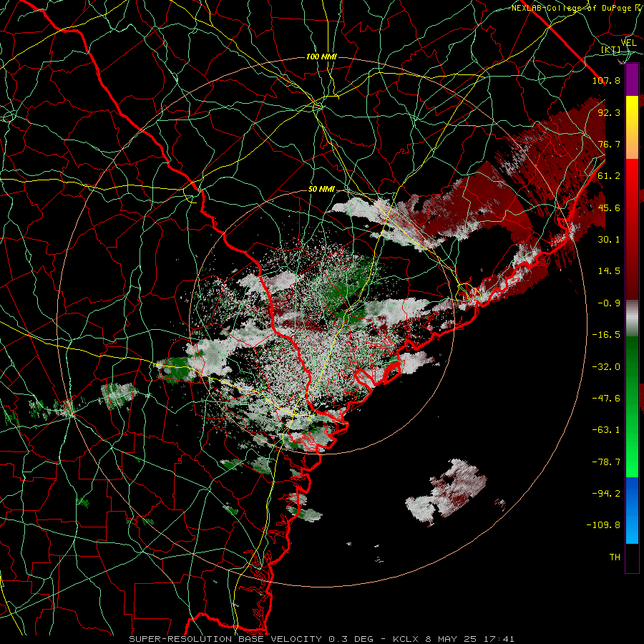Click the blue segment of the color bar

(x=632, y=510)
